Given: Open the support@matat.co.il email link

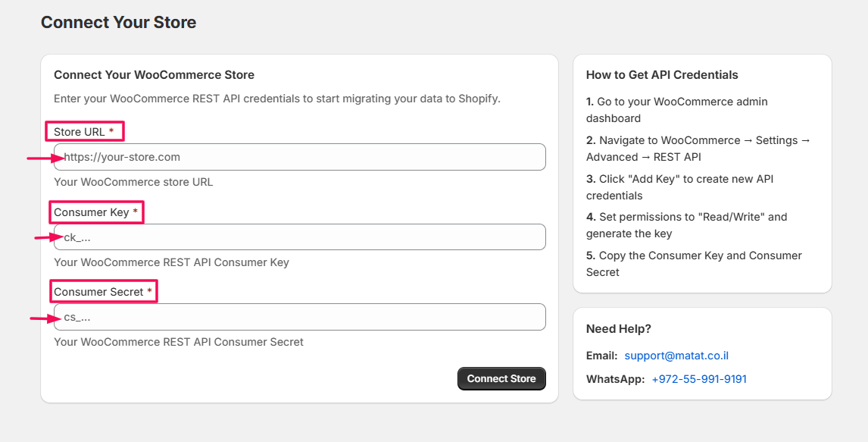Looking at the screenshot, I should [x=676, y=356].
